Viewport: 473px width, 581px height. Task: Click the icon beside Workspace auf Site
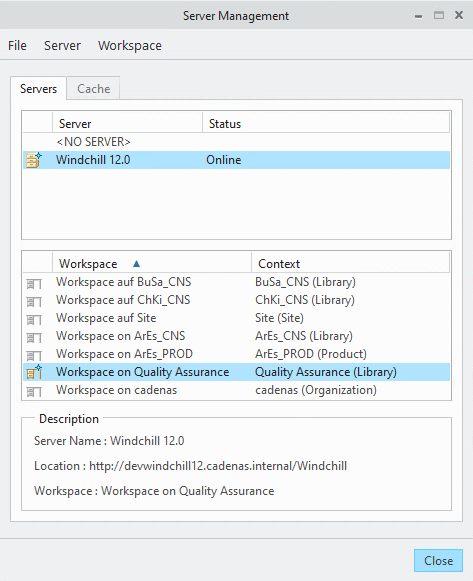[34, 320]
